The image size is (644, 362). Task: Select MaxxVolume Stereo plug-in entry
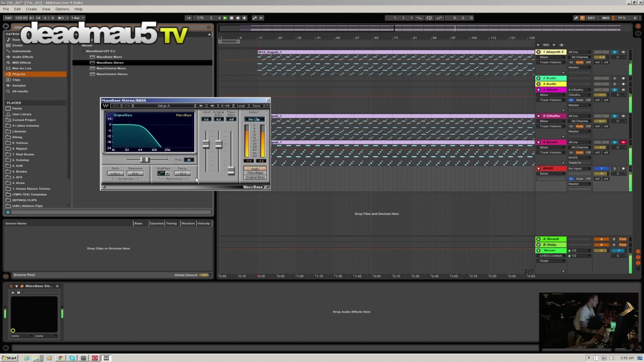[112, 74]
